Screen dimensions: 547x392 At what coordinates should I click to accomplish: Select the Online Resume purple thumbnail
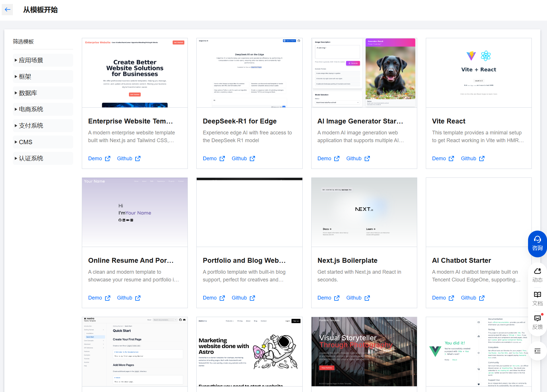tap(135, 212)
